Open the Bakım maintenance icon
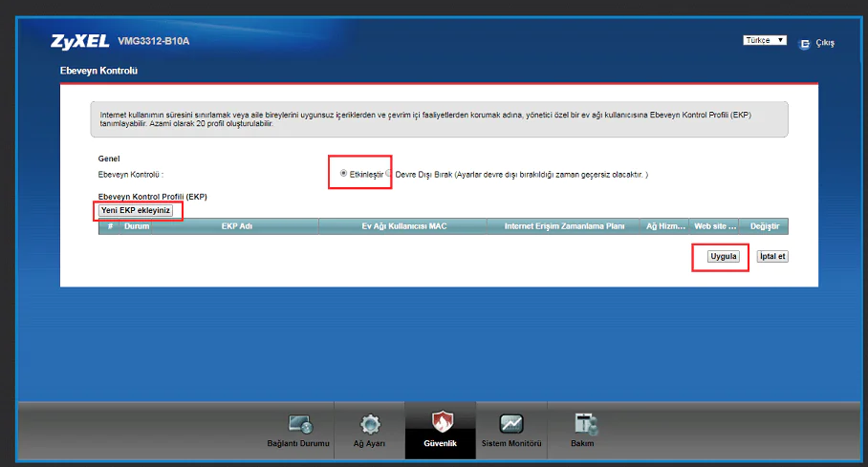This screenshot has width=868, height=467. (x=585, y=424)
